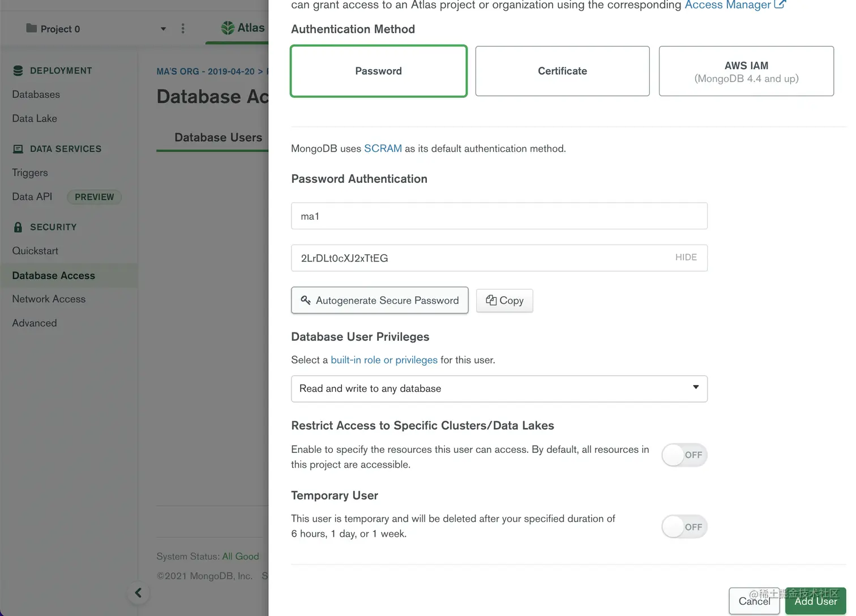Click the username input field containing ma1
Viewport: 856px width, 616px height.
coord(499,216)
